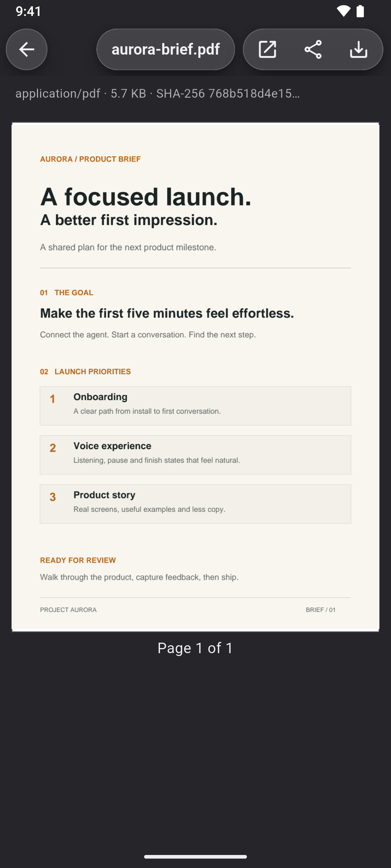Tap the 'A focused launch.' headline
This screenshot has height=868, width=391.
click(146, 197)
